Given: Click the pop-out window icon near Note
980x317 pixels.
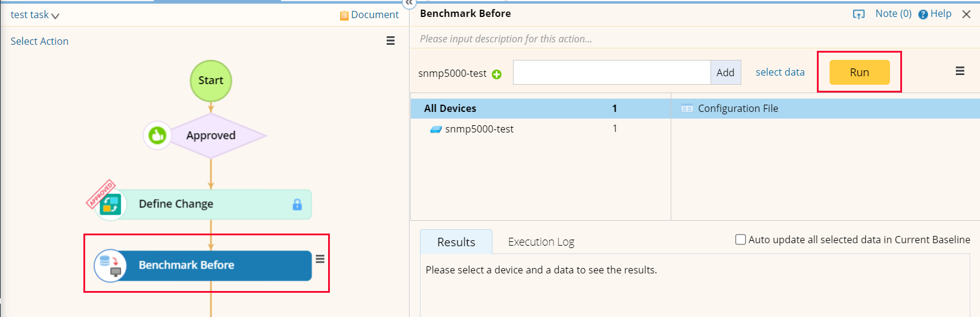Looking at the screenshot, I should (859, 14).
